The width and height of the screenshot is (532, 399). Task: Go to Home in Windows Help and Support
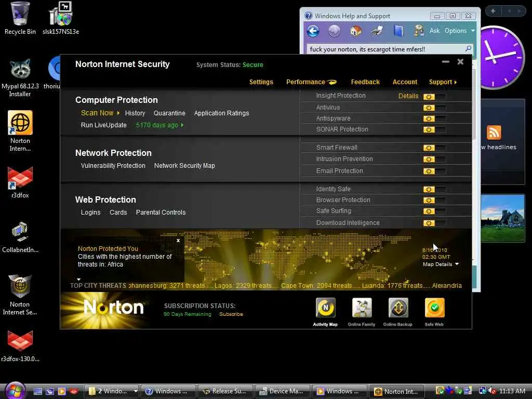click(x=355, y=31)
